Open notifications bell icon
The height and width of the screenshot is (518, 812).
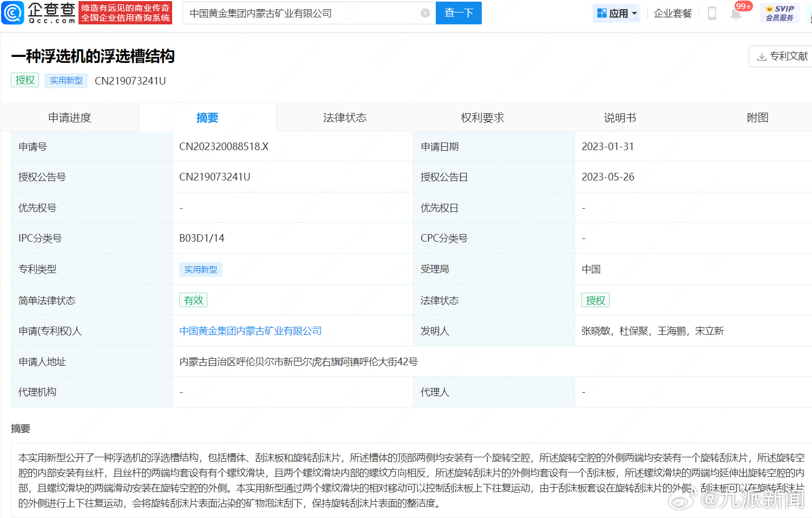[736, 14]
